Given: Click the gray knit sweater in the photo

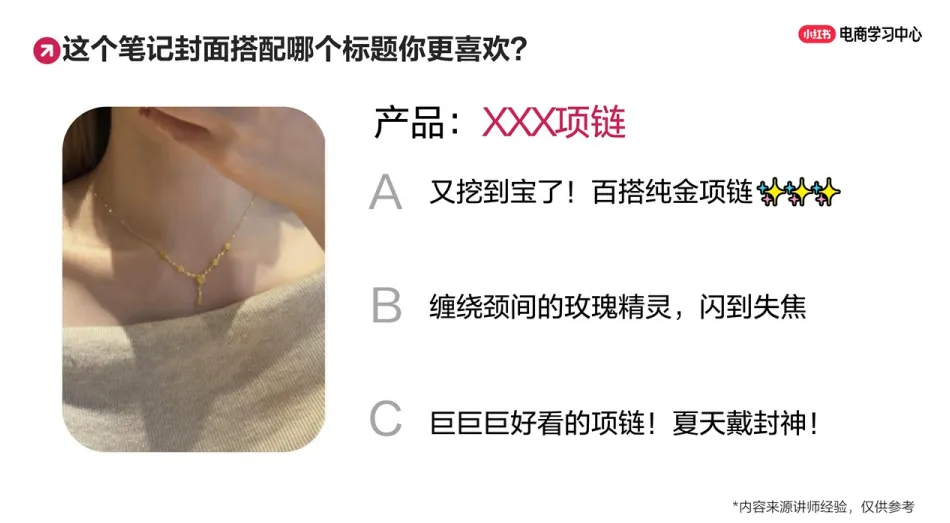Looking at the screenshot, I should pyautogui.click(x=194, y=376).
